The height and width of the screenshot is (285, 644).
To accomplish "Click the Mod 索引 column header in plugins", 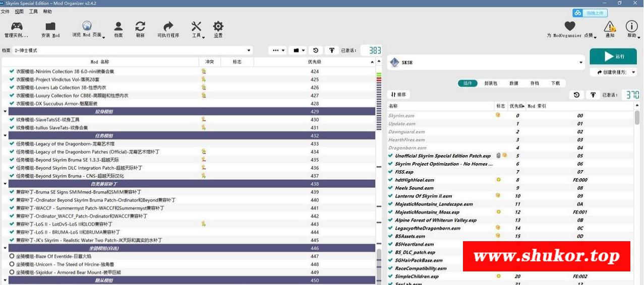I will click(x=579, y=106).
